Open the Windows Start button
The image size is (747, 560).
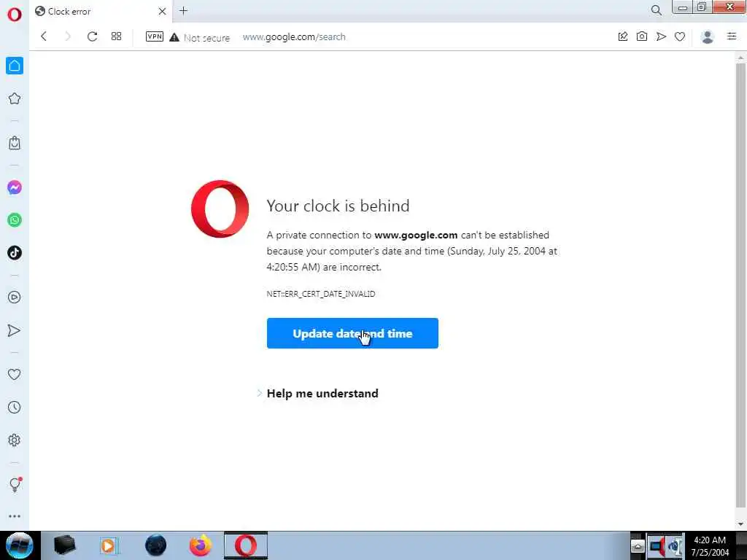point(20,545)
